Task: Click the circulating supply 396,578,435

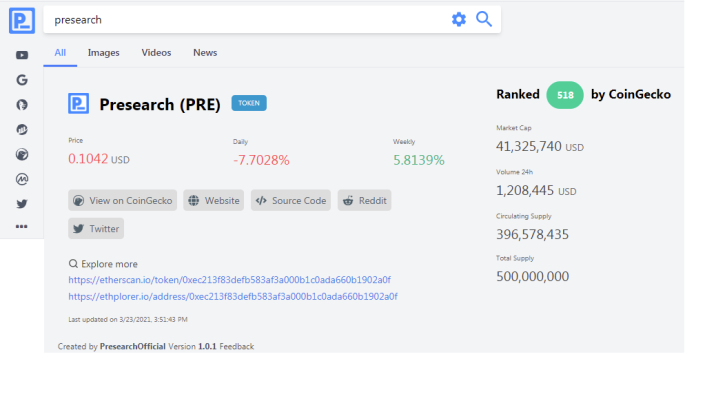Action: pyautogui.click(x=532, y=235)
